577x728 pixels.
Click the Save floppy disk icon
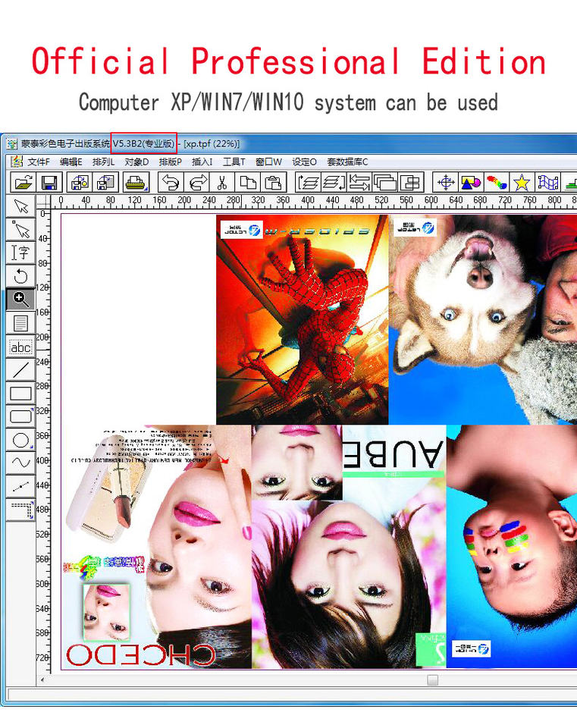[49, 183]
